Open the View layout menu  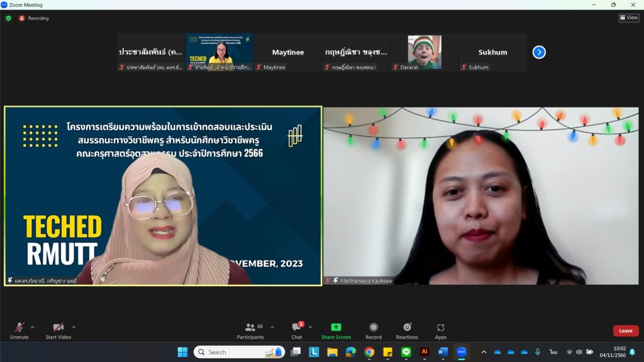[629, 18]
